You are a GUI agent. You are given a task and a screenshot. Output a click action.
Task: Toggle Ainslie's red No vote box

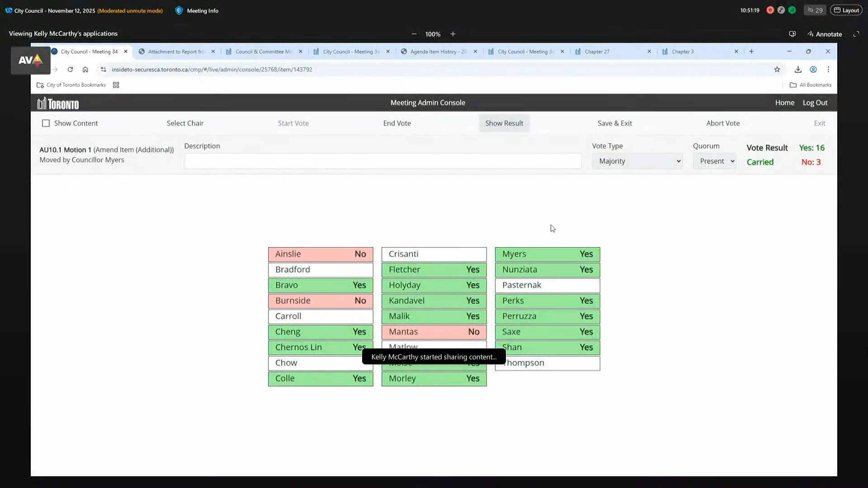pyautogui.click(x=321, y=254)
